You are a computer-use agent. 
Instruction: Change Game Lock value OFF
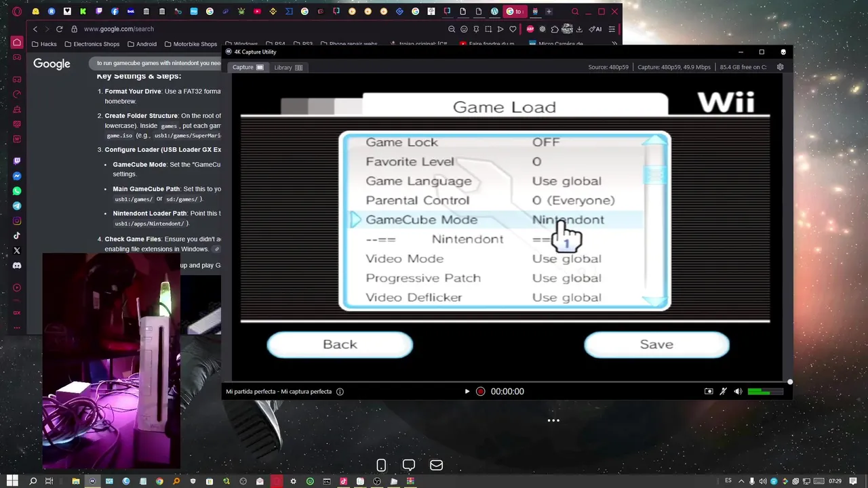(546, 142)
